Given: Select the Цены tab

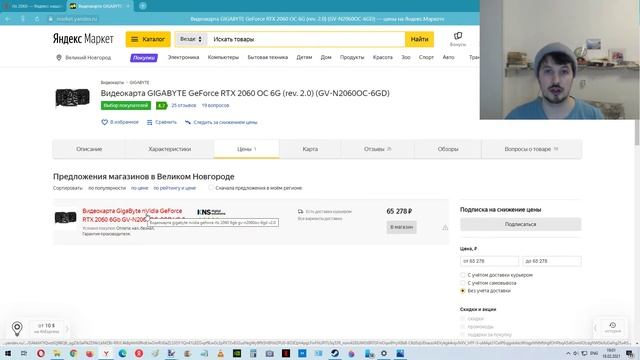Looking at the screenshot, I should (x=247, y=149).
